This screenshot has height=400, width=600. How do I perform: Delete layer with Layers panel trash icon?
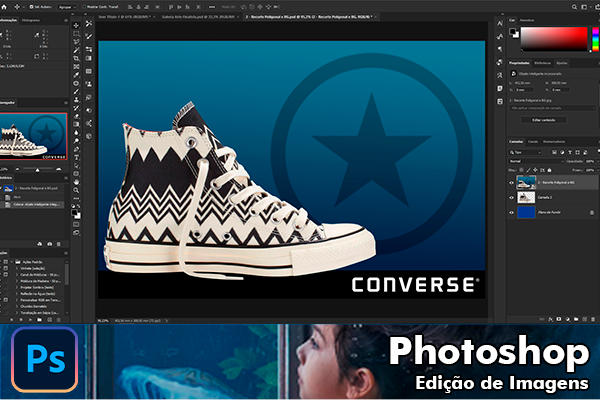(593, 319)
